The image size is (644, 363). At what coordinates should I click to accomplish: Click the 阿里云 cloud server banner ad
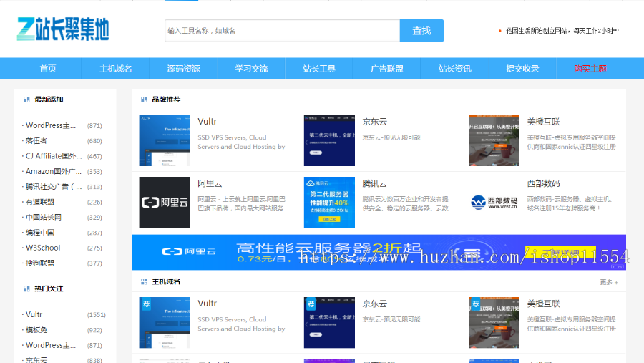(379, 253)
